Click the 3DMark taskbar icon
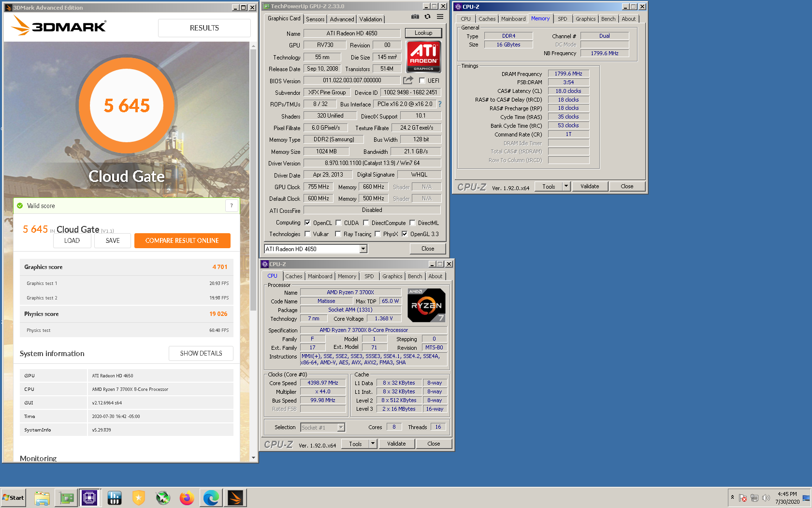812x508 pixels. [235, 498]
